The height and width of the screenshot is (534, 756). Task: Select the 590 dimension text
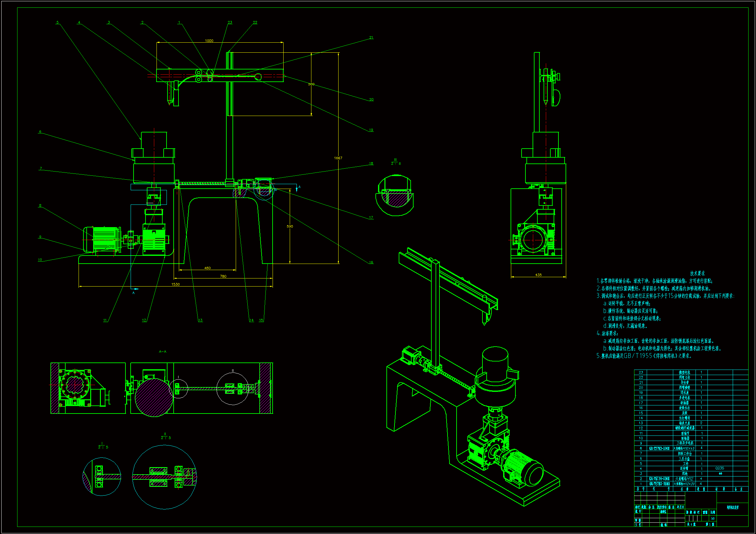290,226
